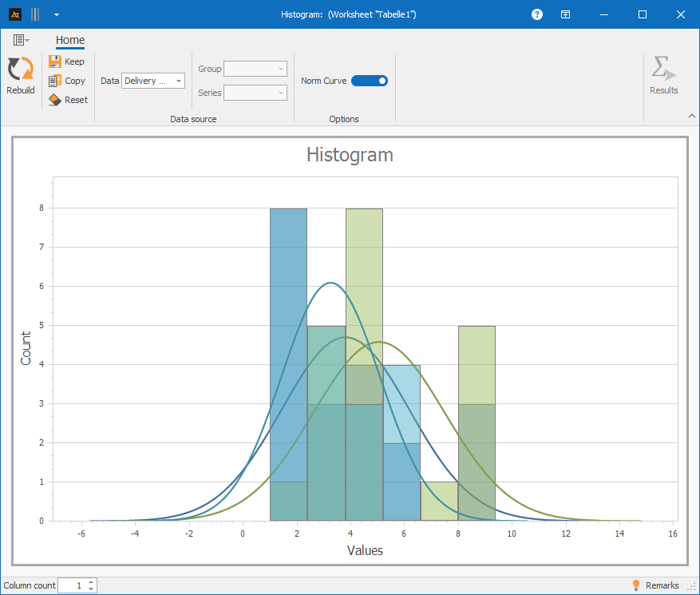This screenshot has height=595, width=700.
Task: Click the help question mark icon
Action: click(537, 14)
